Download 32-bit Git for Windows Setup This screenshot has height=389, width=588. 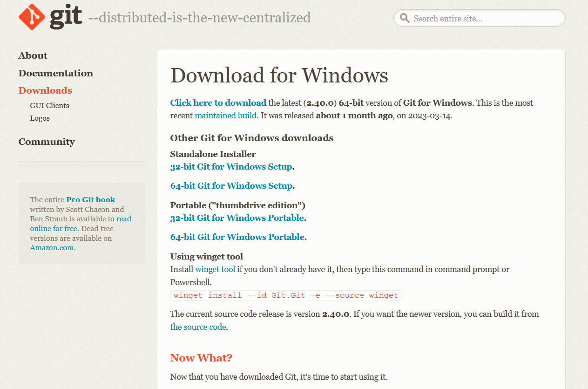231,166
